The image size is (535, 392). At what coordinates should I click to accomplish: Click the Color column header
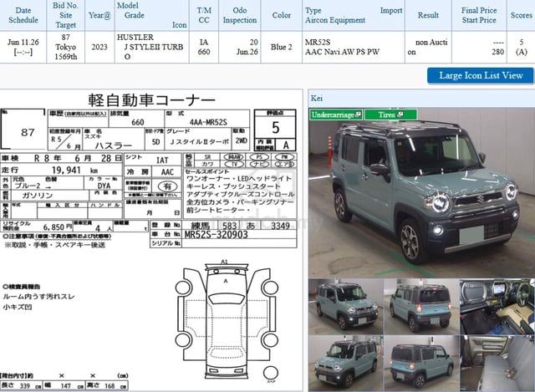point(282,15)
